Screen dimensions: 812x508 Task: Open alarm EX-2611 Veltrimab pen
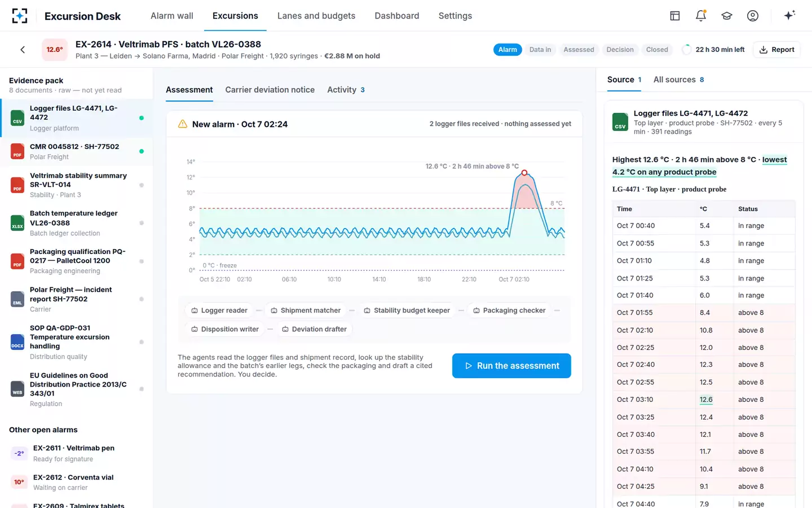click(76, 453)
